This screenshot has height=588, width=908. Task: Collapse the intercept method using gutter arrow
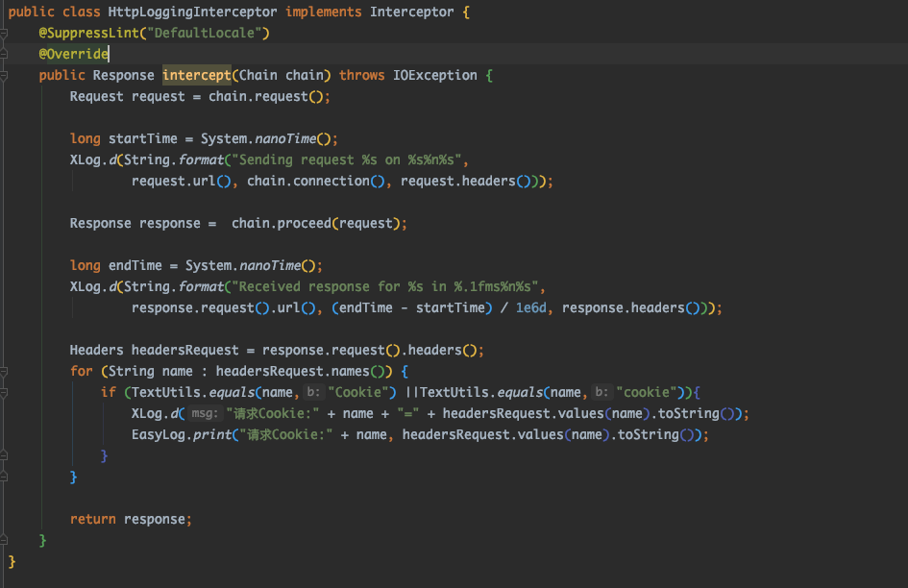(8, 75)
